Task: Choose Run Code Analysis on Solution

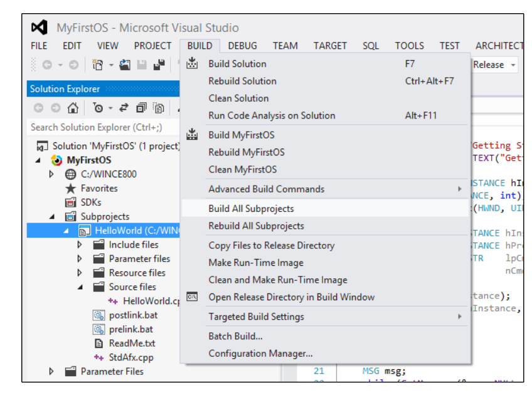Action: point(325,115)
